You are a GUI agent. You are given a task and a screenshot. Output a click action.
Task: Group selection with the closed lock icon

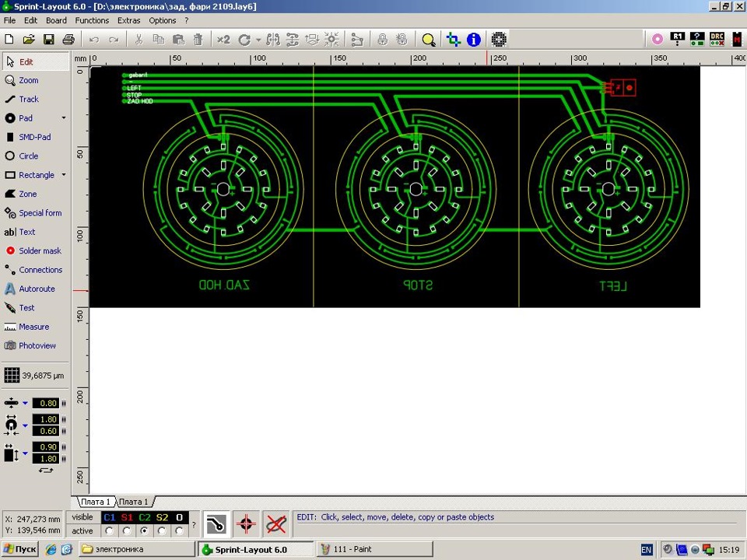click(382, 40)
